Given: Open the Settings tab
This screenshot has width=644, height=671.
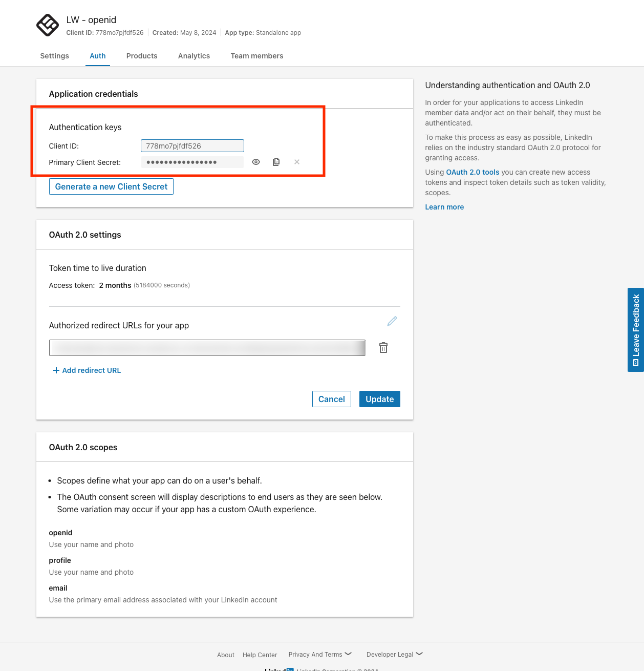Looking at the screenshot, I should [55, 56].
